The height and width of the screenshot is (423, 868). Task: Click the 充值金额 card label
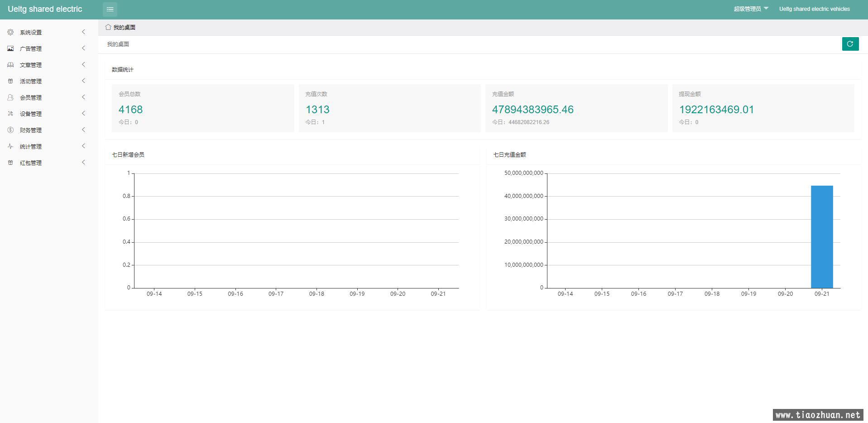(503, 94)
